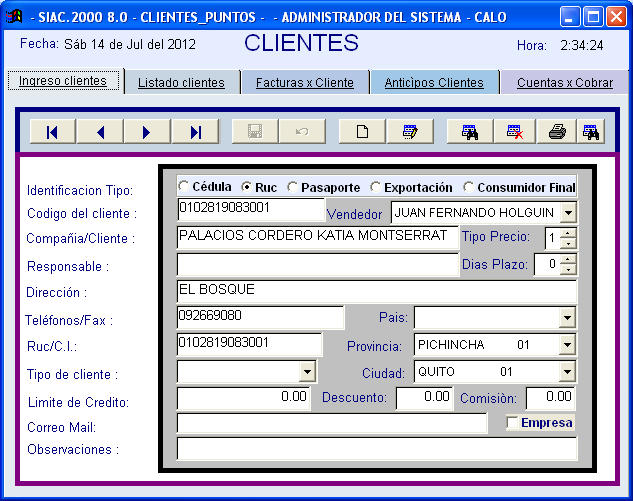Increase the Dias Plazo spinner value
This screenshot has height=501, width=633.
pyautogui.click(x=568, y=260)
